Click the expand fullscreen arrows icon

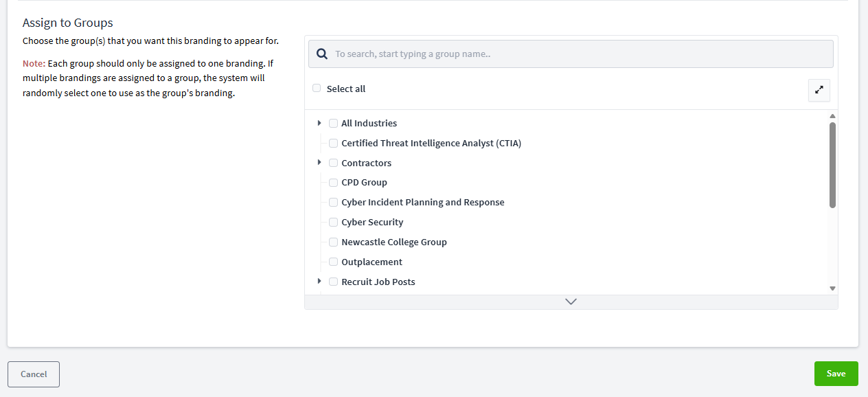coord(819,90)
